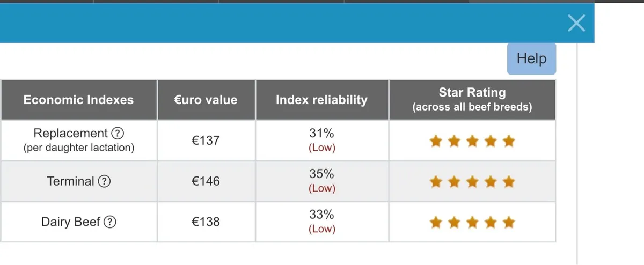The image size is (644, 265).
Task: Click the 'per daughter lactation' subtitle text
Action: pos(78,148)
